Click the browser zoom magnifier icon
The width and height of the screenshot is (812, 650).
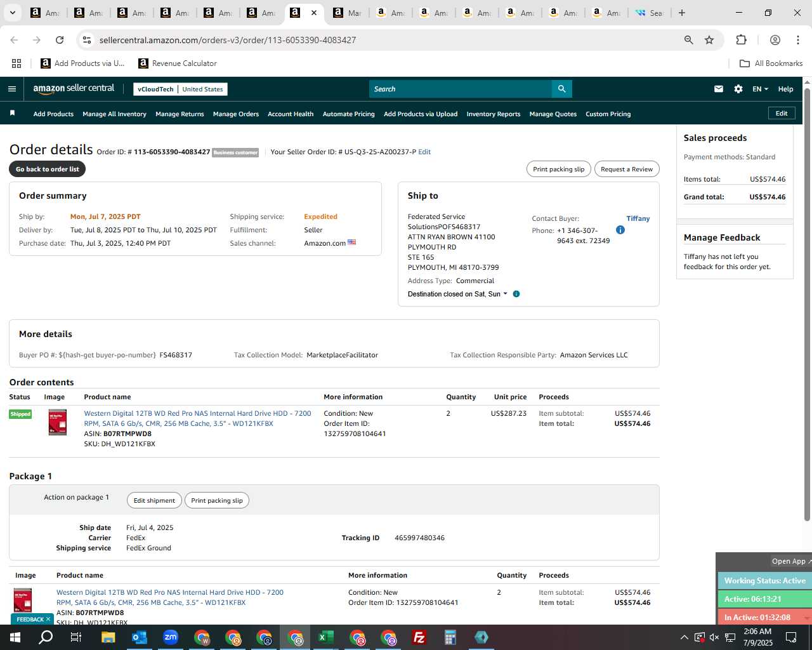[x=688, y=40]
